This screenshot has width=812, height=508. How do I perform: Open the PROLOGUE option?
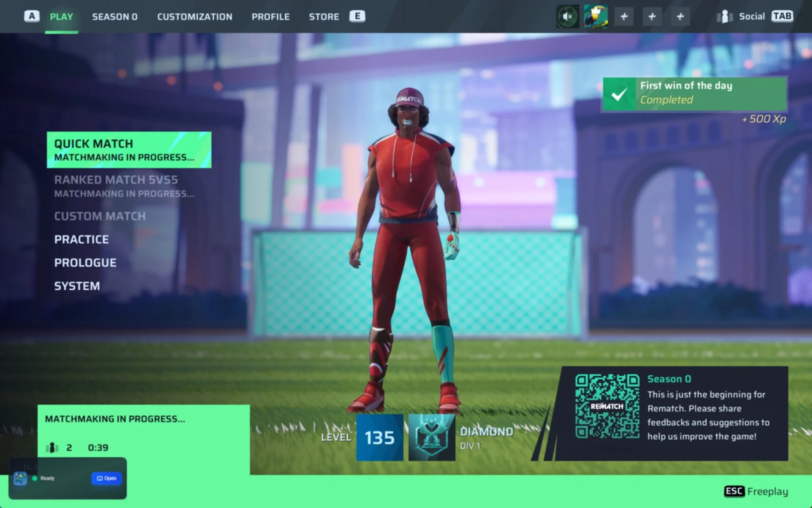(86, 263)
